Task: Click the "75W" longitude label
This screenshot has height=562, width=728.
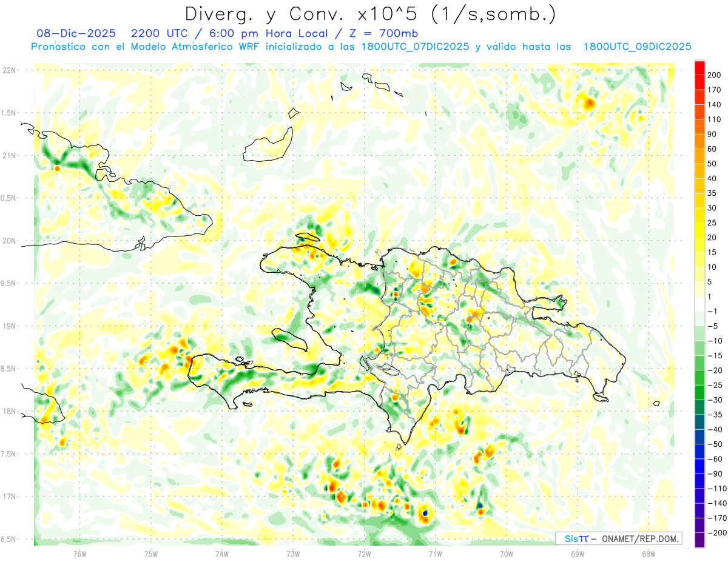Action: [x=151, y=554]
